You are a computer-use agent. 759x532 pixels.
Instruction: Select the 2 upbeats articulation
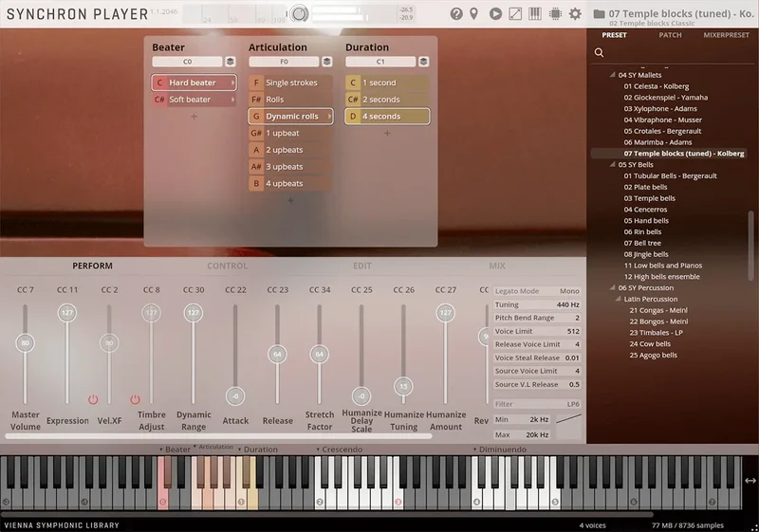click(x=290, y=150)
